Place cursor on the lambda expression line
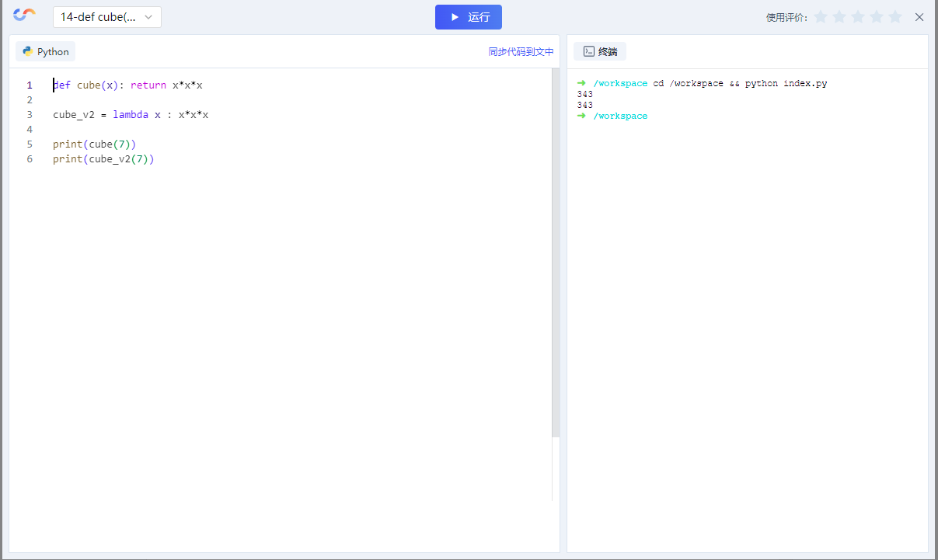This screenshot has height=560, width=938. [130, 114]
